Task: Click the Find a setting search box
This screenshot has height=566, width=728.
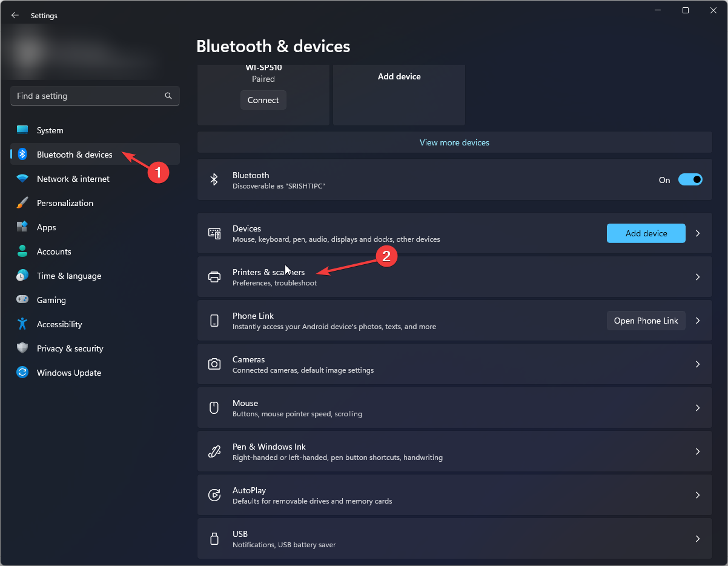Action: pyautogui.click(x=95, y=96)
